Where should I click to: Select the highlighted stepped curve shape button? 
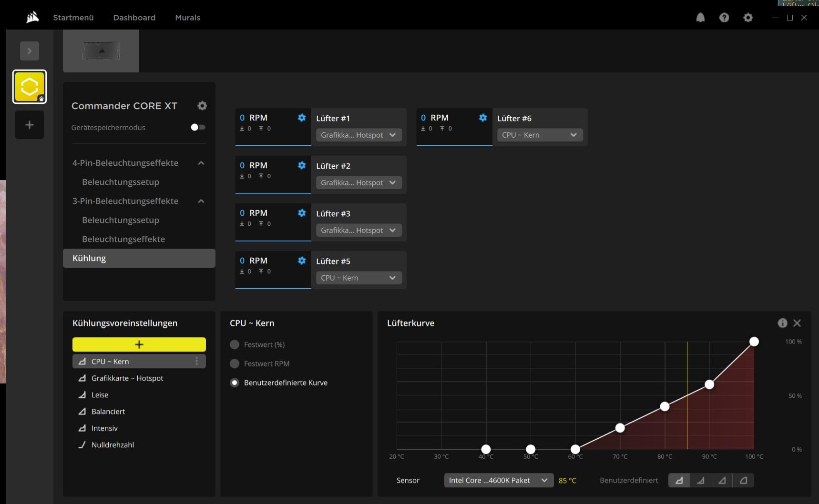[x=679, y=480]
